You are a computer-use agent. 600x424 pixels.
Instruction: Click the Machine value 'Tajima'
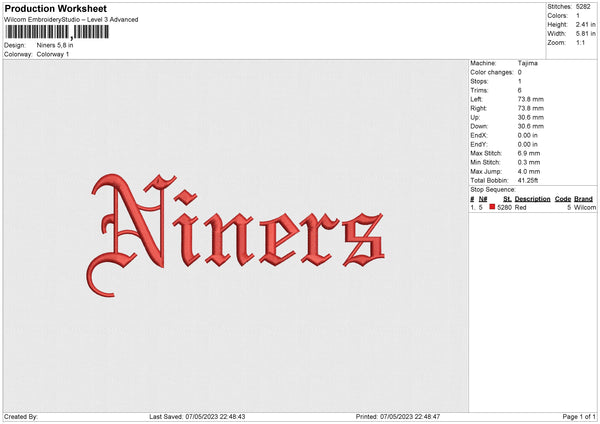pos(528,63)
